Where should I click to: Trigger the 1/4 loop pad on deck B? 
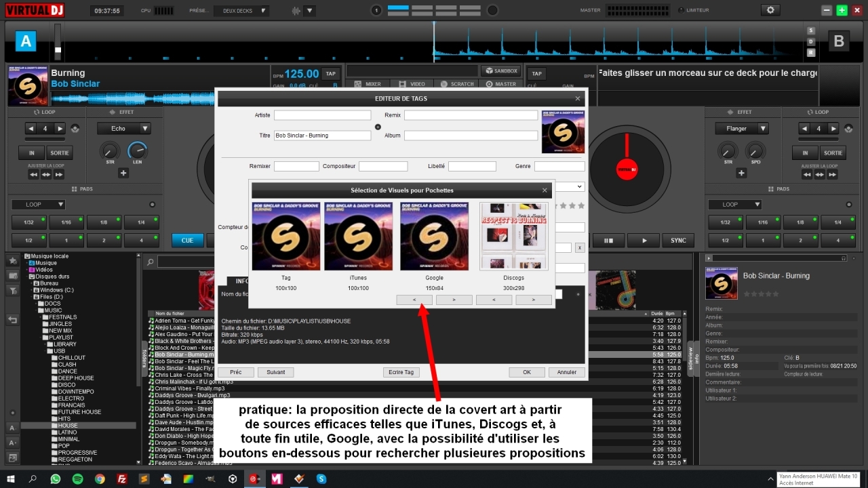coord(838,222)
